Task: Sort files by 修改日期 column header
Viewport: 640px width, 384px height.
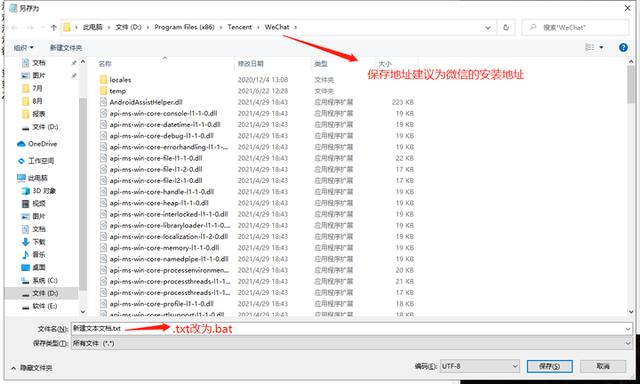Action: pos(251,64)
